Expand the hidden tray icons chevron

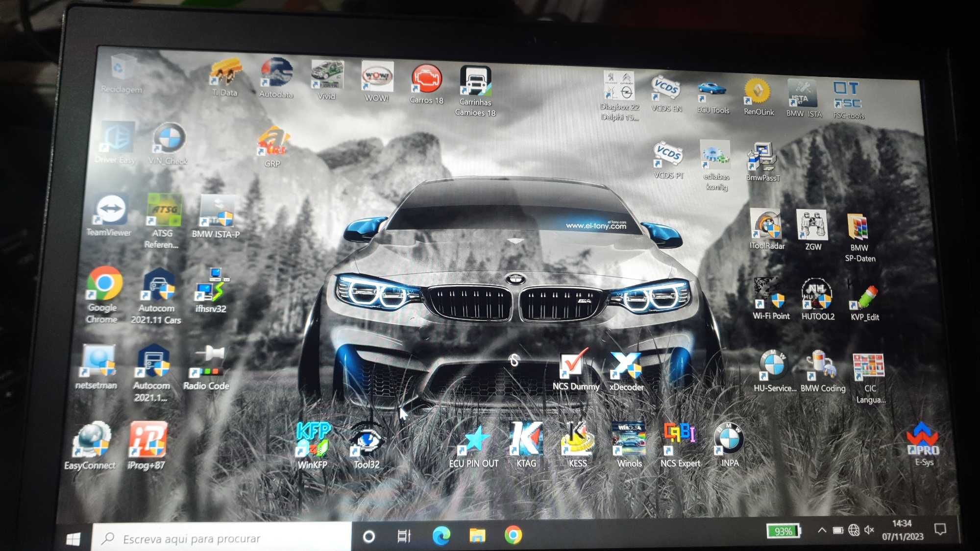point(822,530)
